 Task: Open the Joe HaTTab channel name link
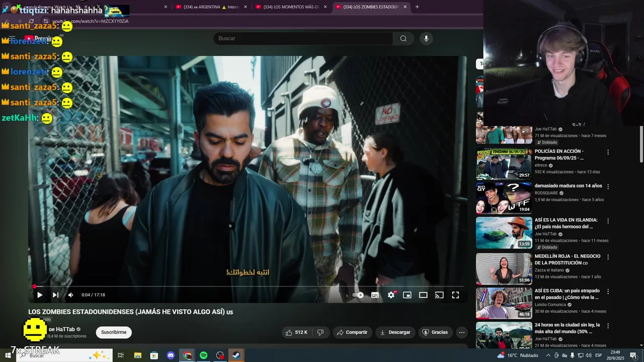pyautogui.click(x=61, y=329)
